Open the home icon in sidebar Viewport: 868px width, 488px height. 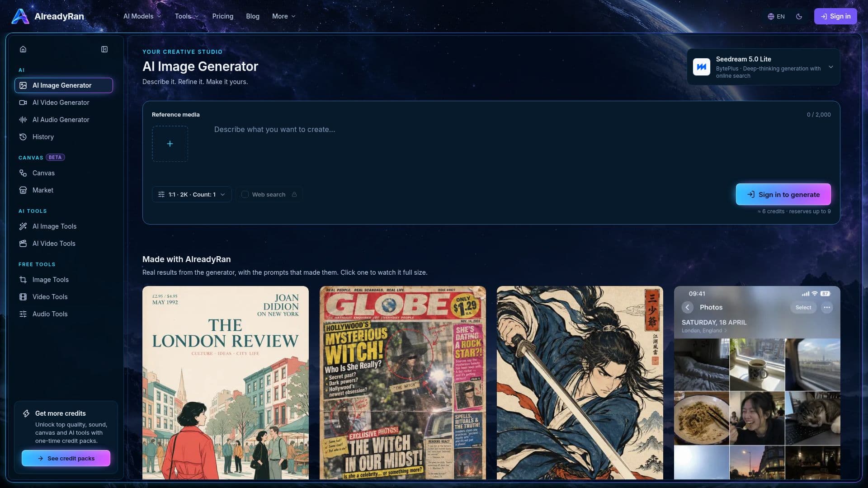coord(23,49)
